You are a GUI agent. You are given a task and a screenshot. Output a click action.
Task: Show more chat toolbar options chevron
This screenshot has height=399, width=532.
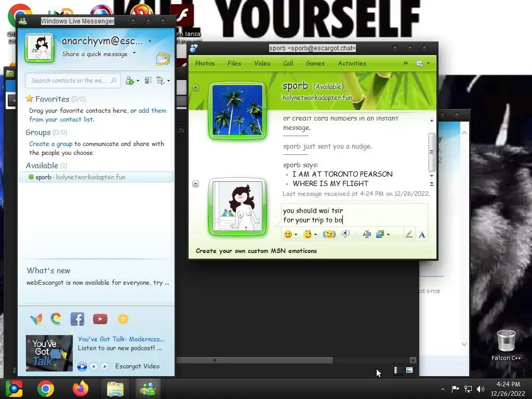click(405, 63)
